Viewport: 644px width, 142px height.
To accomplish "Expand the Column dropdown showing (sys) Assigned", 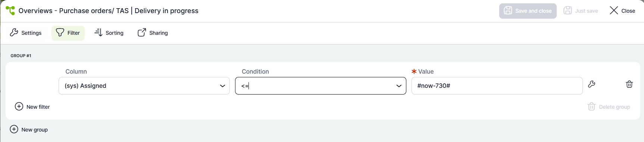I will coord(144,86).
